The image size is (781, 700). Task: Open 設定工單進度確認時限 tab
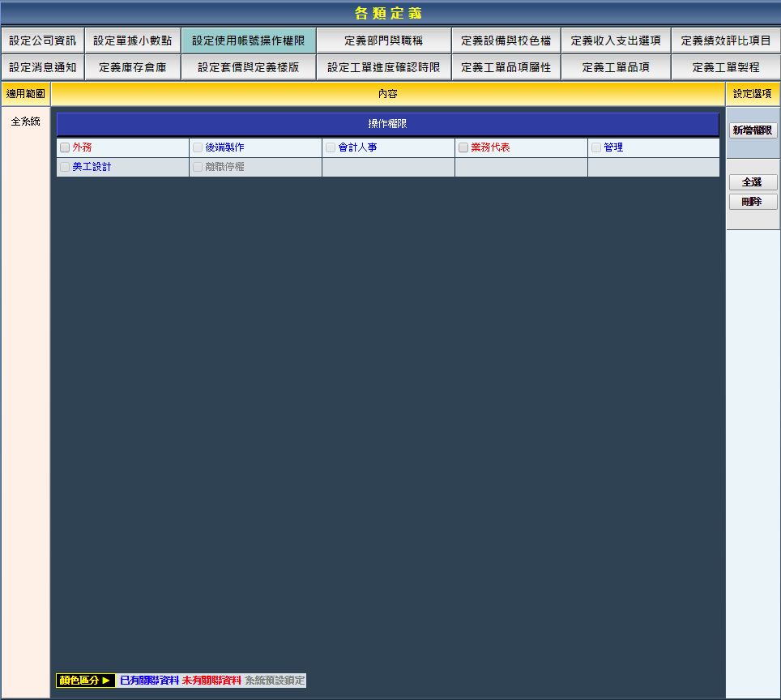383,67
